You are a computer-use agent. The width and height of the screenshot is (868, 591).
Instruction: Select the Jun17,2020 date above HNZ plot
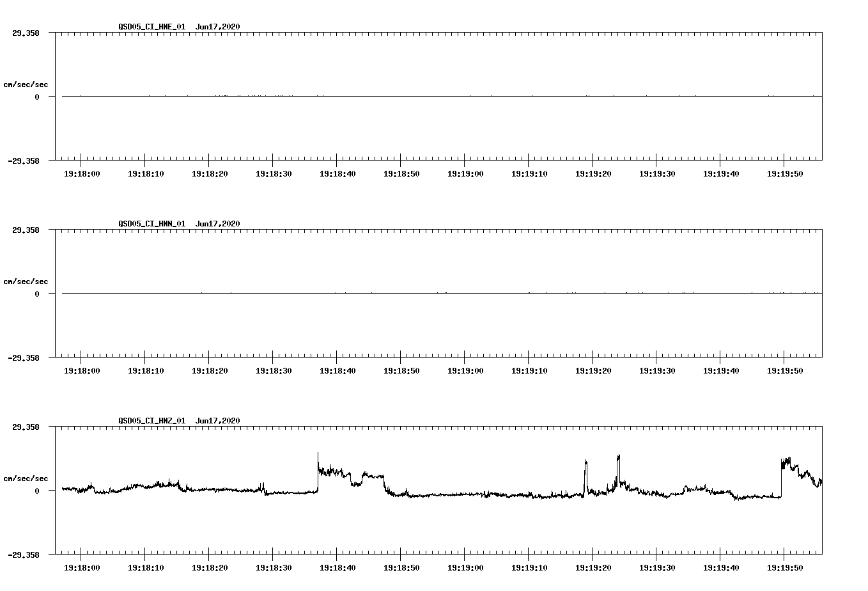(218, 421)
